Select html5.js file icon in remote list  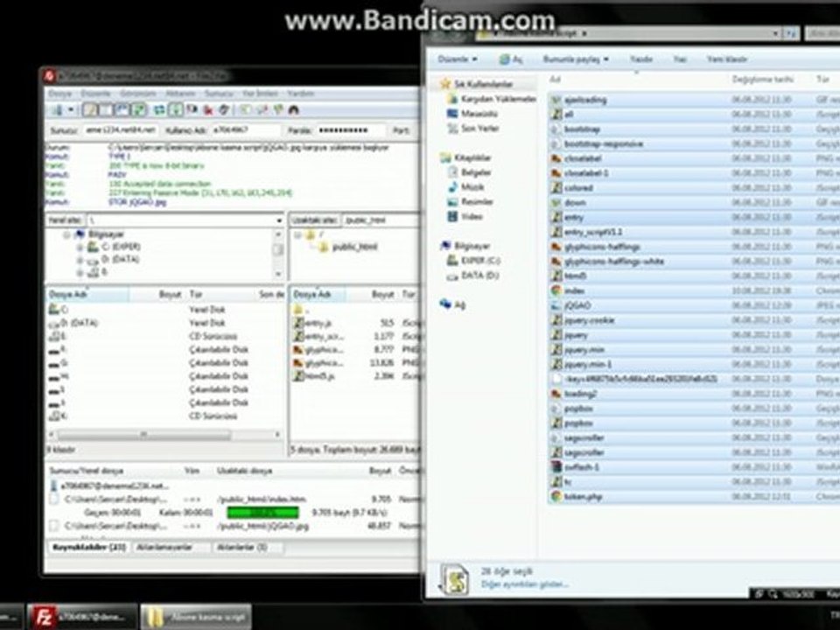[x=298, y=376]
